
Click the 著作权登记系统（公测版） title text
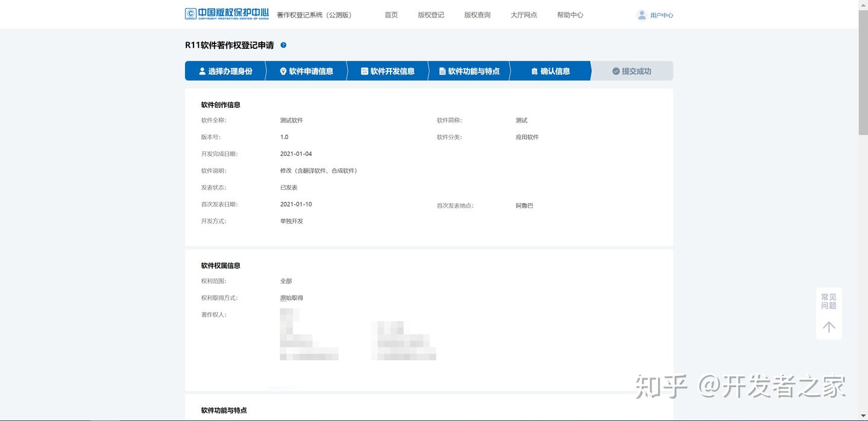314,15
